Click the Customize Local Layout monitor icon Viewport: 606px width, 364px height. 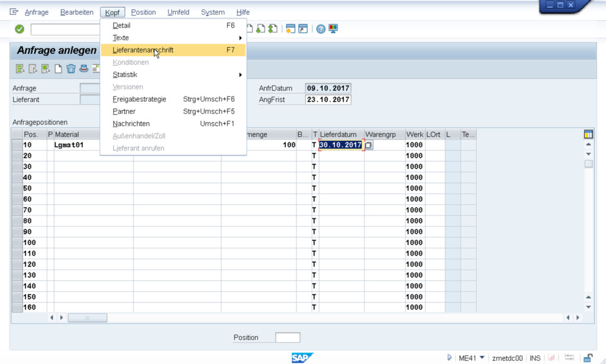pos(333,29)
